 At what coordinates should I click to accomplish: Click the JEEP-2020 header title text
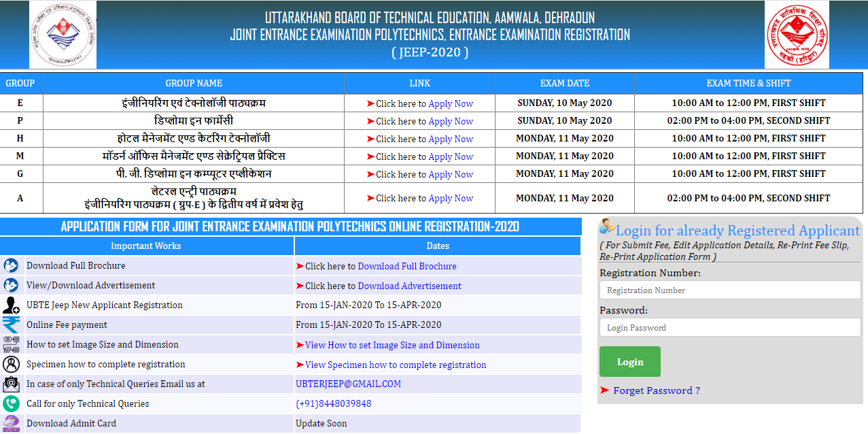coord(430,52)
